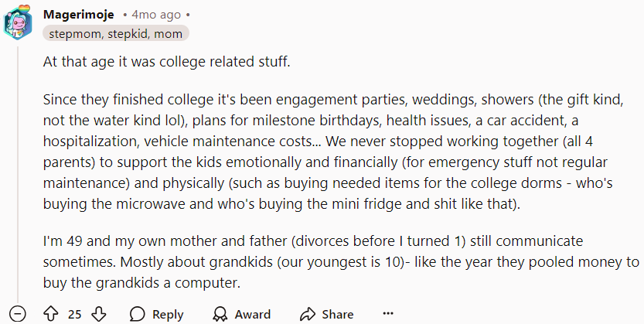Downvote the comment with the down arrow
This screenshot has width=644, height=324.
pos(99,314)
